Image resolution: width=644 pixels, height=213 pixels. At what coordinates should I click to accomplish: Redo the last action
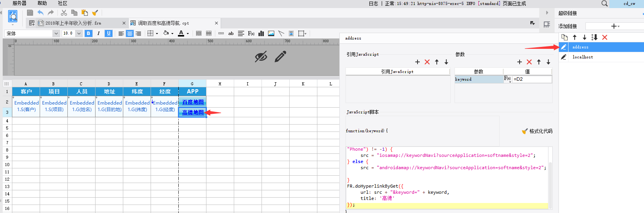pyautogui.click(x=51, y=13)
